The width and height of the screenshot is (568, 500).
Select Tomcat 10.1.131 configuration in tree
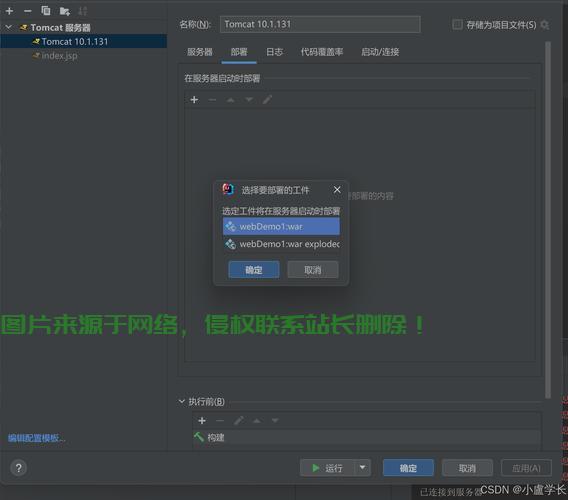(x=83, y=41)
